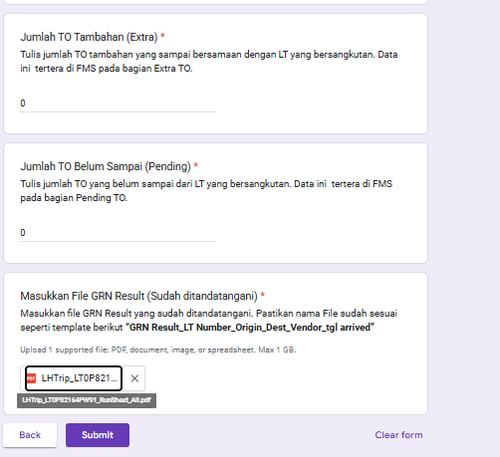Click the LHTrip_LT0P82164PW91_RunSheet_All.pdf tooltip
This screenshot has height=457, width=500.
tap(87, 400)
